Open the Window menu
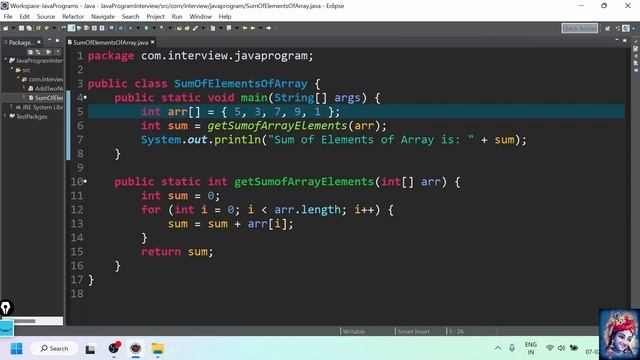 click(x=200, y=17)
